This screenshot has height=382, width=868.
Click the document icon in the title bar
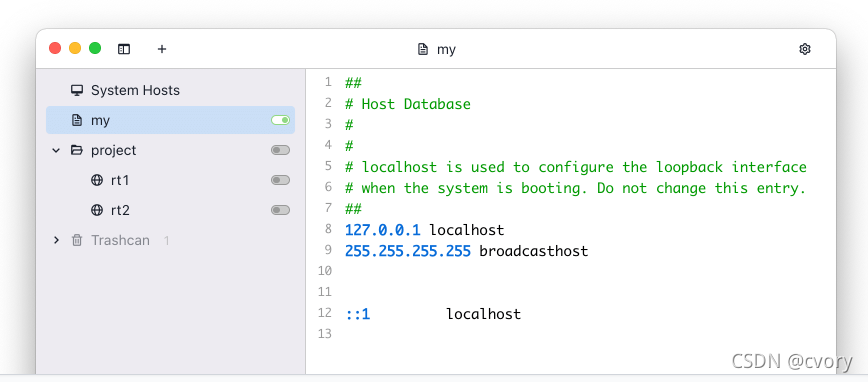point(423,49)
